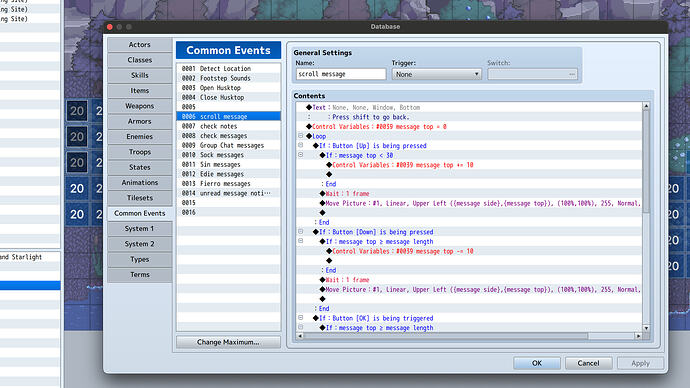The image size is (690, 388).
Task: Edit the Name field 'scroll message'
Action: click(x=341, y=74)
